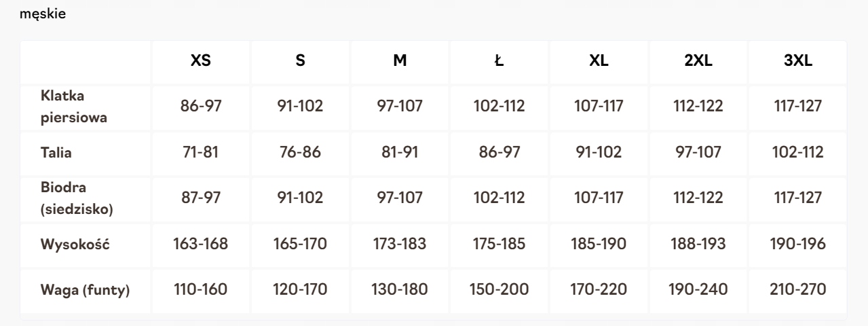Click the 210-270 weight cell for 3XL
Image resolution: width=868 pixels, height=326 pixels.
pyautogui.click(x=798, y=290)
